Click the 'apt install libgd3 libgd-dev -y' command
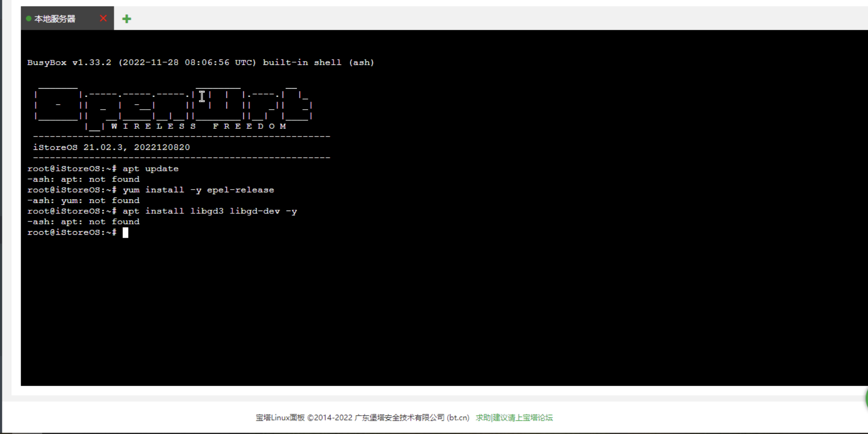Screen dimensions: 868x434 pyautogui.click(x=209, y=211)
